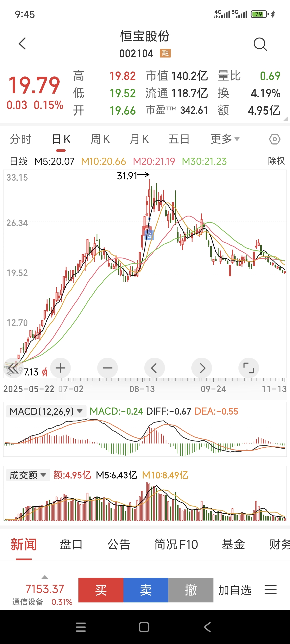Viewport: 290px width, 644px height.
Task: Tap 市盈TTM 342.61 value
Action: pos(177,110)
